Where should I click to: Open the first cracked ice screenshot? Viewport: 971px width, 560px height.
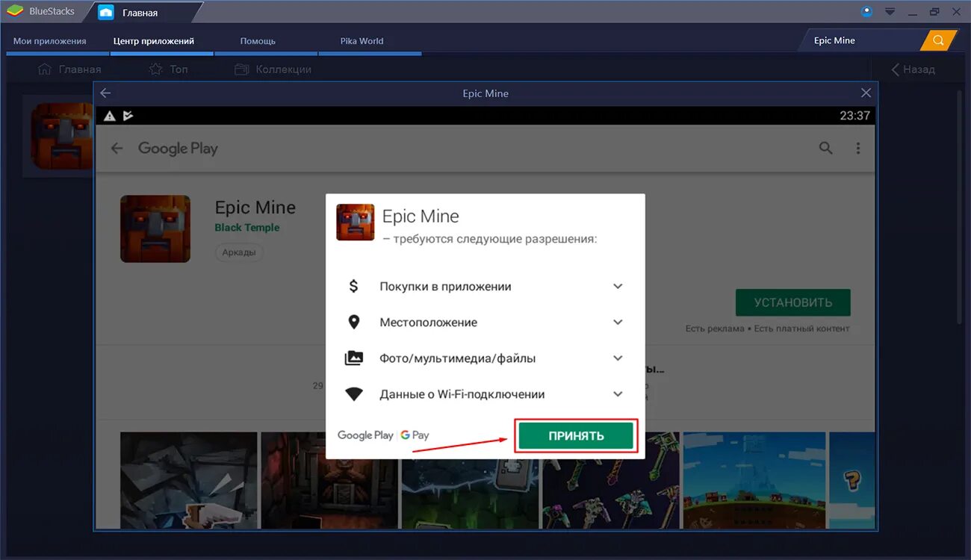(188, 480)
